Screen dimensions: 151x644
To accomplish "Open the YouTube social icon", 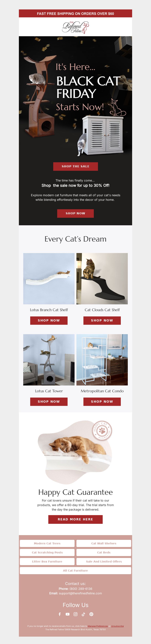I will pos(68,614).
